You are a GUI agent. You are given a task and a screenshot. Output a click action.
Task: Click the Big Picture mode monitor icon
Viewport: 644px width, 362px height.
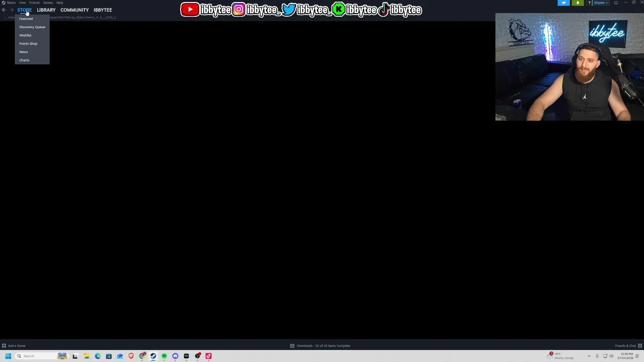tap(616, 3)
